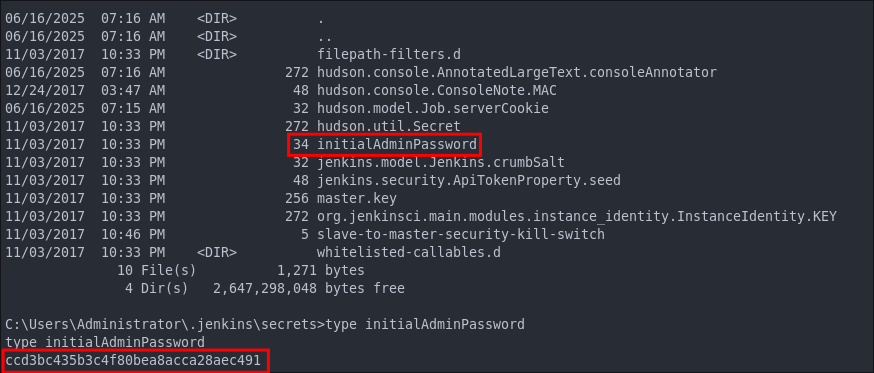Click the jenkins.model.Jenkins.crumbSalt file name
This screenshot has height=373, width=874.
coord(441,162)
